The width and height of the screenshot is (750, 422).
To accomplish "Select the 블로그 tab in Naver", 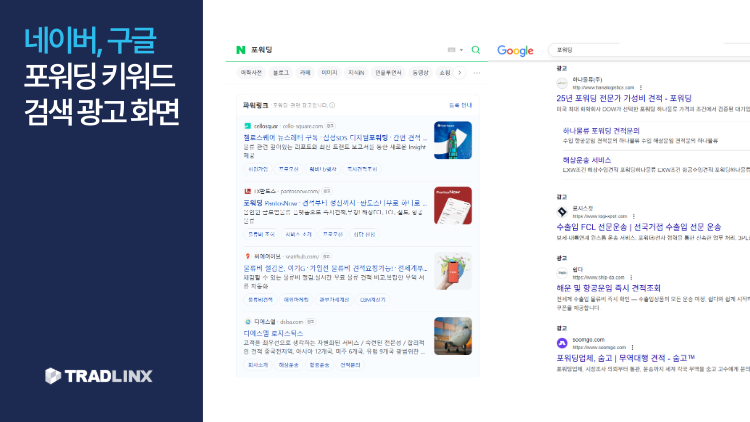I will pyautogui.click(x=281, y=73).
